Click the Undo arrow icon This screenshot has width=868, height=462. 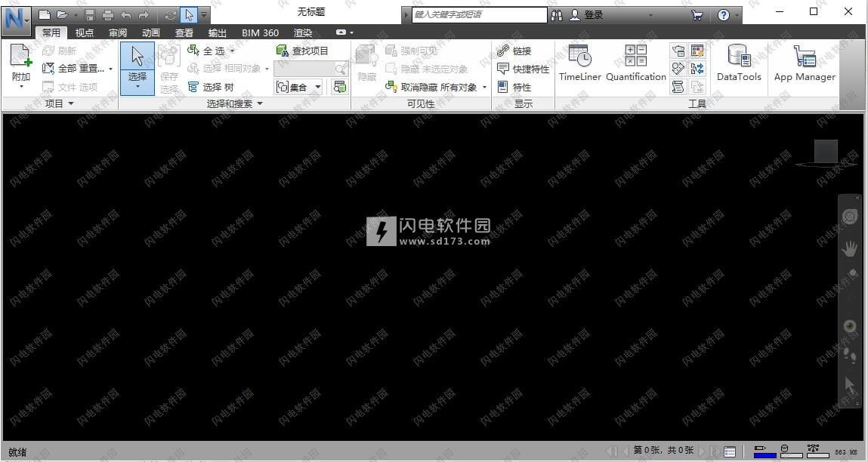(126, 15)
